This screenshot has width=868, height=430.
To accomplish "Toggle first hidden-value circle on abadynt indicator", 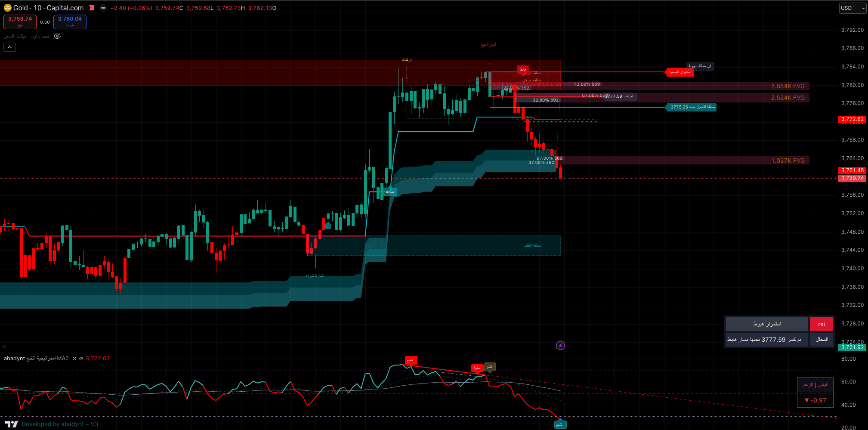I will click(74, 359).
